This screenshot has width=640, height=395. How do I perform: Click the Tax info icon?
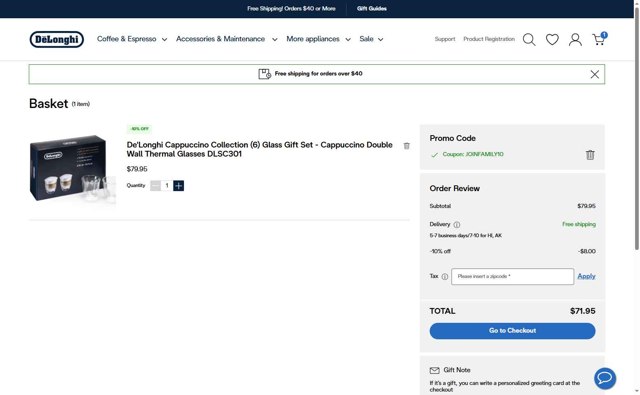(444, 277)
